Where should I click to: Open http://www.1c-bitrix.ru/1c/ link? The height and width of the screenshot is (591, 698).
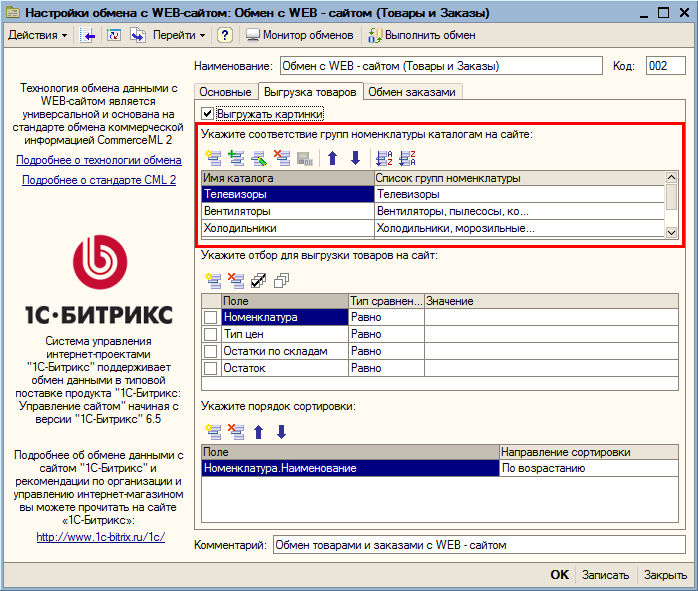(101, 537)
